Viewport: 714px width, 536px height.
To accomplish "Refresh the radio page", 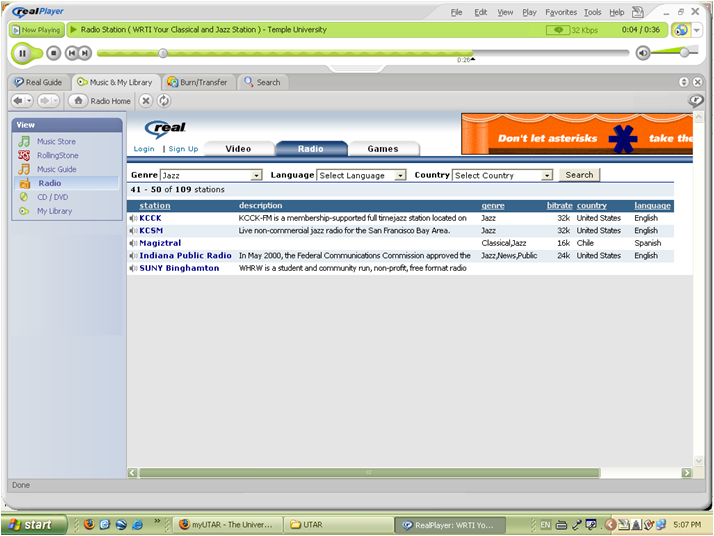I will (164, 101).
